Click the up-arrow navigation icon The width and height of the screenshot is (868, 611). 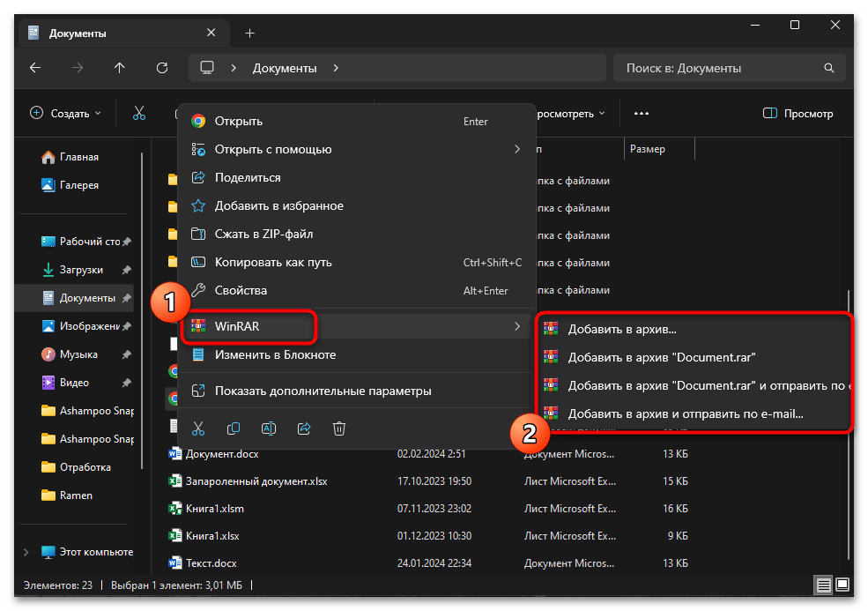(x=120, y=68)
